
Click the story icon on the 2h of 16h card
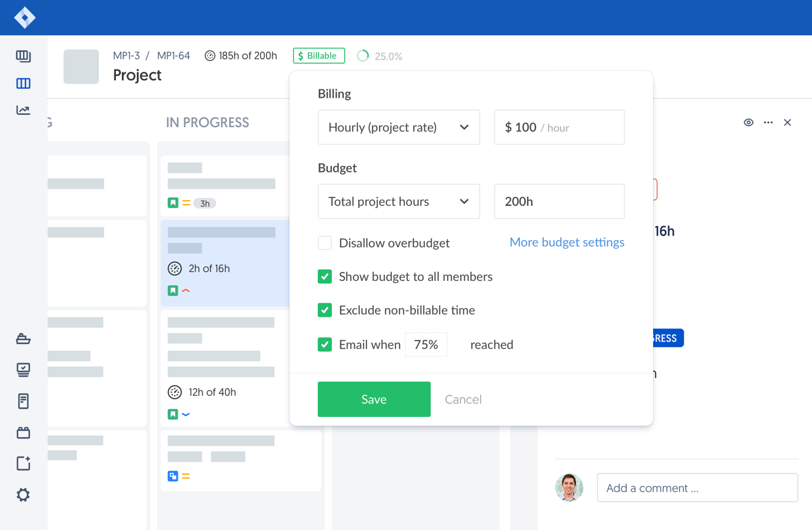[173, 290]
